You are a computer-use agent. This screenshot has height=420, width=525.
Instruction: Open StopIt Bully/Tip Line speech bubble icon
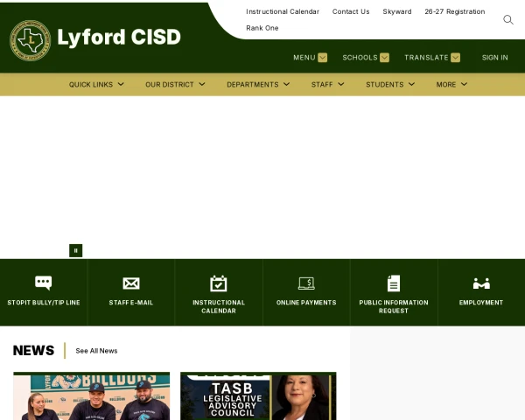coord(44,283)
